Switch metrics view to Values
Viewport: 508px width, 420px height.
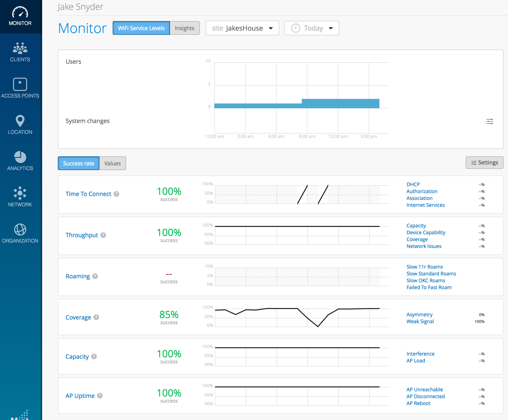click(112, 163)
